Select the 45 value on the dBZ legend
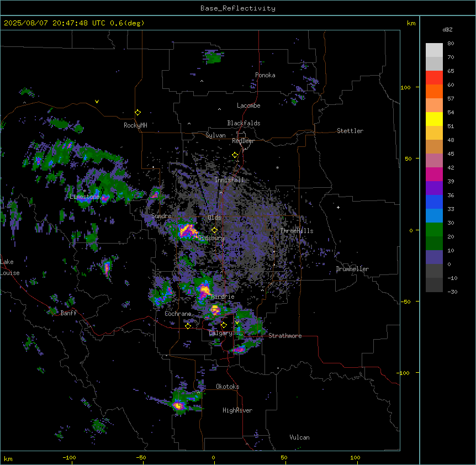Screen dimensions: 476x465 [x=451, y=154]
